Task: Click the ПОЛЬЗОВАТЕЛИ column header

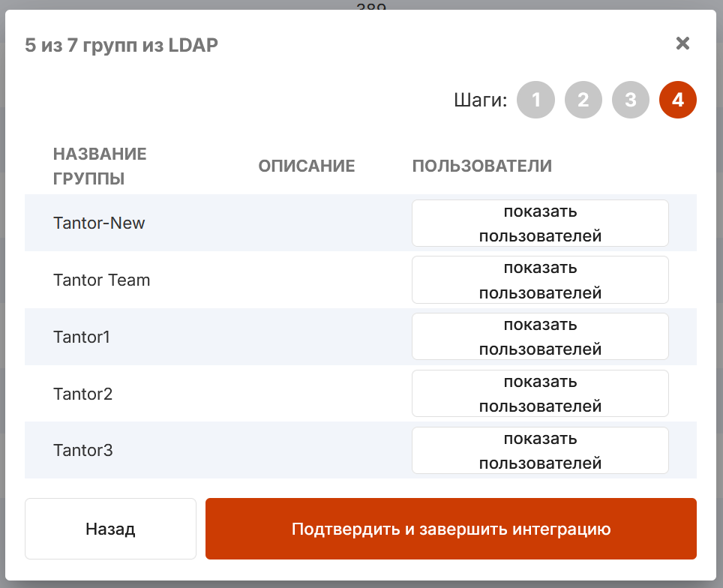Action: tap(481, 166)
